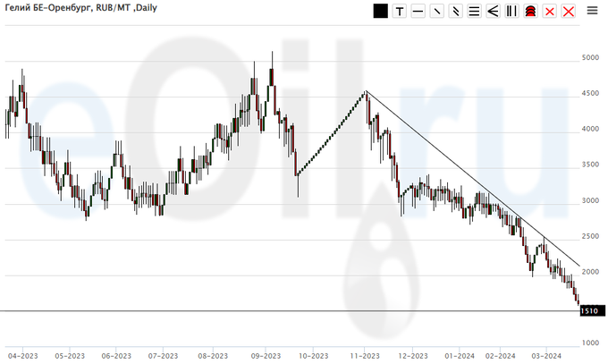Click the smaller red X delete icon
Viewport: 608px width, 364px height.
coord(549,12)
